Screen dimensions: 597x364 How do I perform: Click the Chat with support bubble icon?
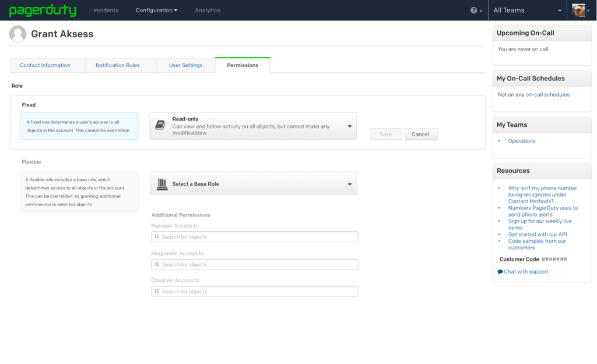click(x=500, y=272)
